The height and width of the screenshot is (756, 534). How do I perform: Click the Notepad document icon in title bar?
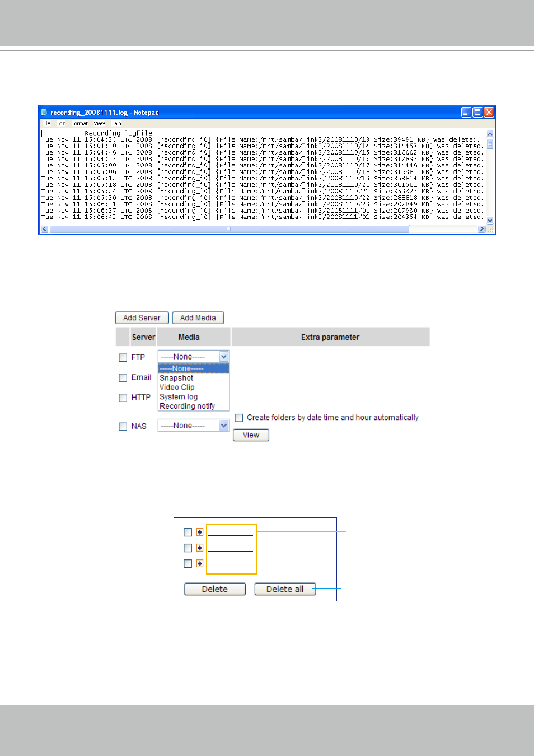tap(44, 113)
